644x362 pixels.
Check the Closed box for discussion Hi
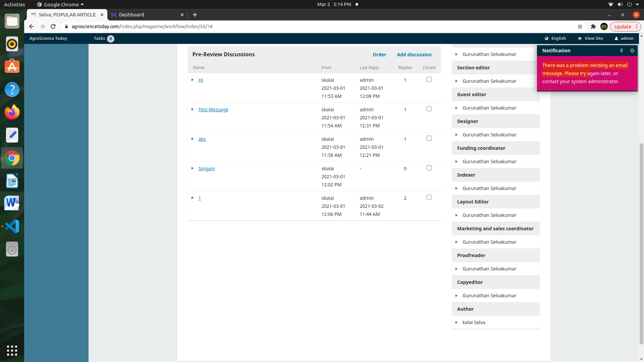point(429,79)
